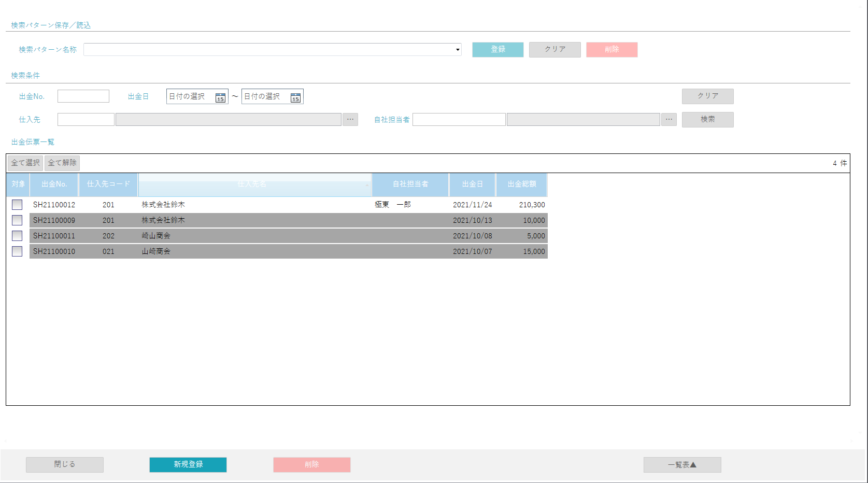Check the box for row SH21100010

point(17,251)
